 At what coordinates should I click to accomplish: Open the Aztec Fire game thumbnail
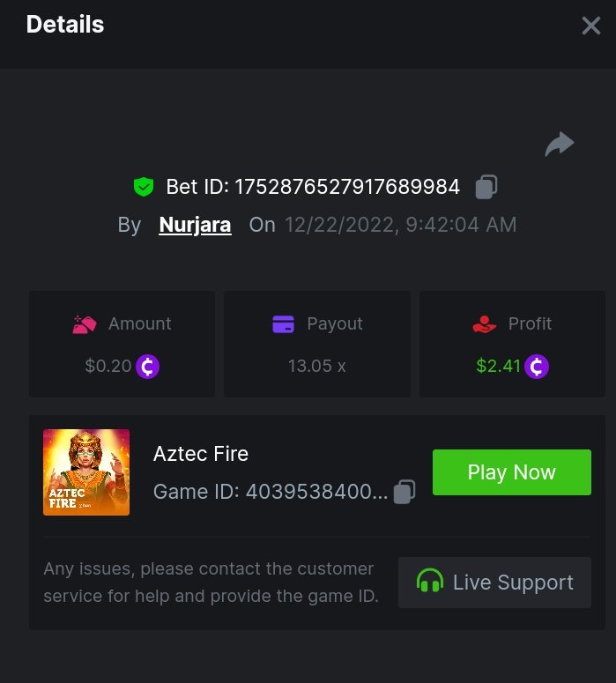tap(86, 472)
